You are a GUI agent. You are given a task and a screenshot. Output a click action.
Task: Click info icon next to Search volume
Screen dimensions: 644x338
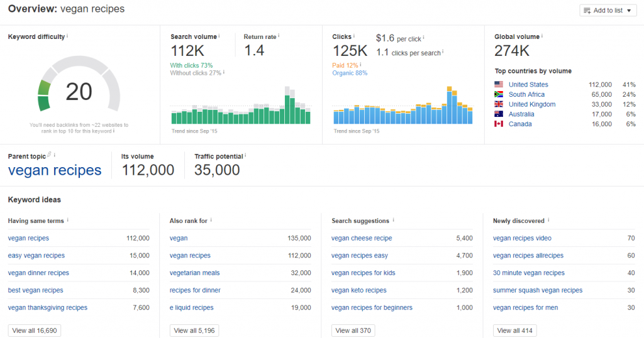(x=219, y=36)
